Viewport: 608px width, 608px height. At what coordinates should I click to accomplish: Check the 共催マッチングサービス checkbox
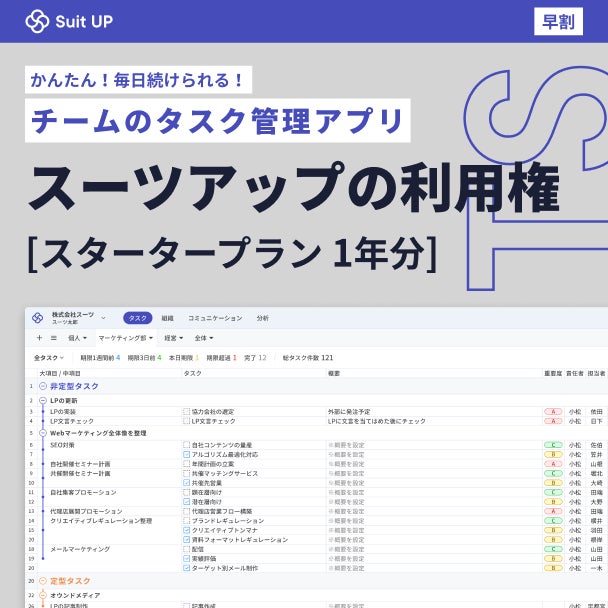(x=187, y=473)
